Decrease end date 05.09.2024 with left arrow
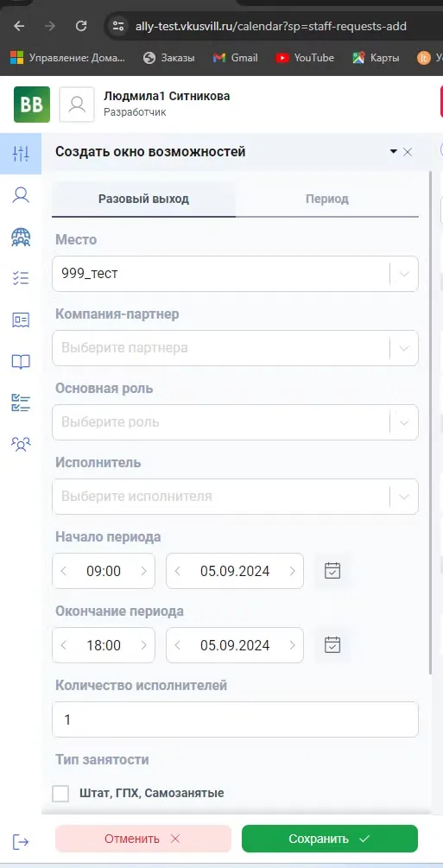443x868 pixels. pos(178,645)
